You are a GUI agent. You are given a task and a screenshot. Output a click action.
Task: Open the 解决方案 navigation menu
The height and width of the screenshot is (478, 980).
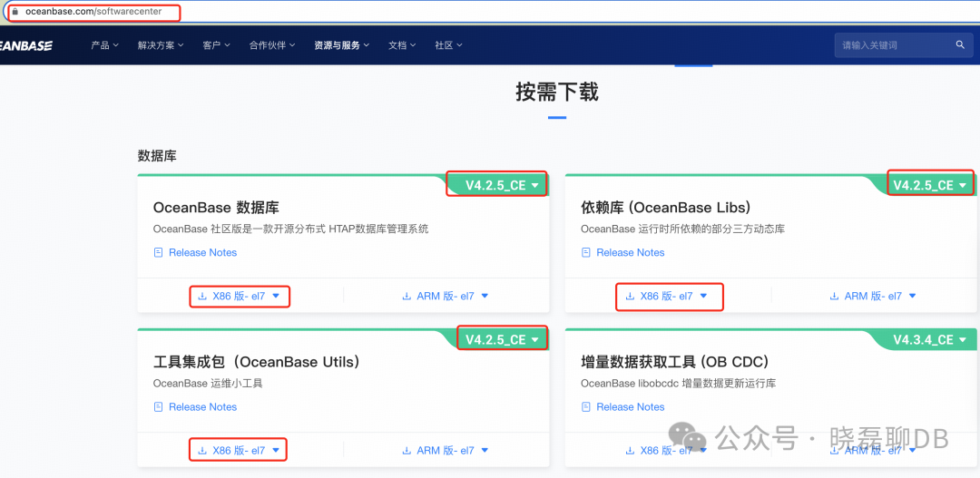[x=161, y=45]
